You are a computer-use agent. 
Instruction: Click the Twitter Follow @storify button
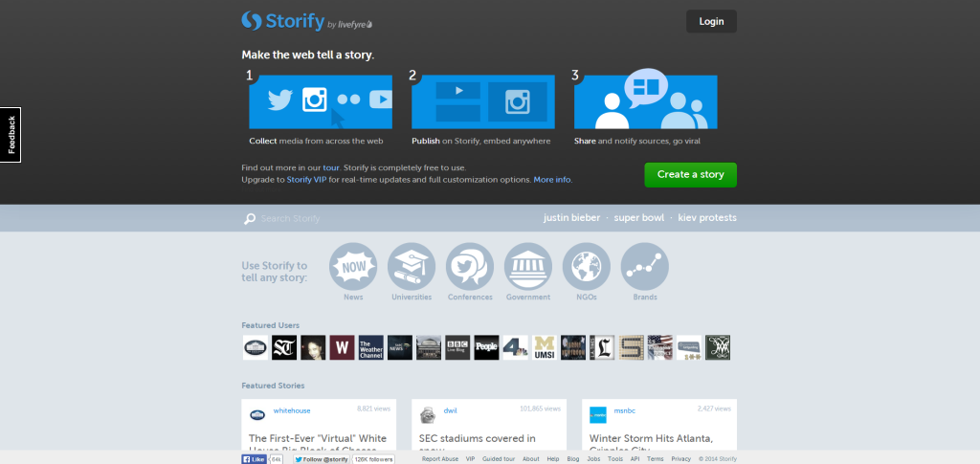click(322, 459)
